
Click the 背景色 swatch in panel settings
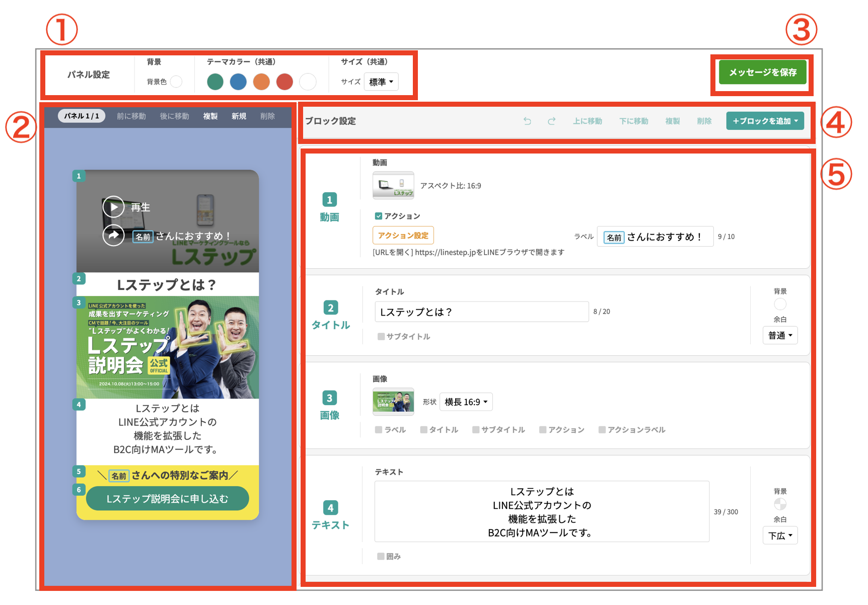(x=176, y=82)
